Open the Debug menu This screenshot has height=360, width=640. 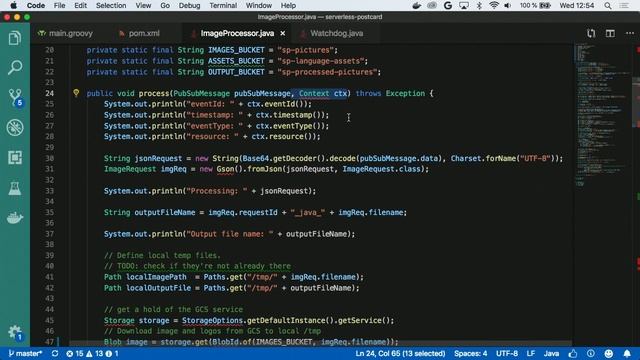(189, 5)
